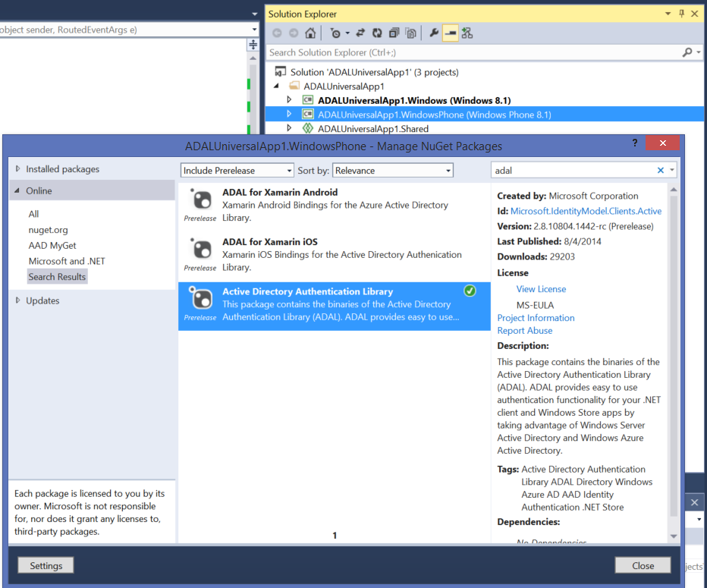This screenshot has height=588, width=707.
Task: Click the magnifier icon in Solution Explorer search
Action: coord(687,52)
